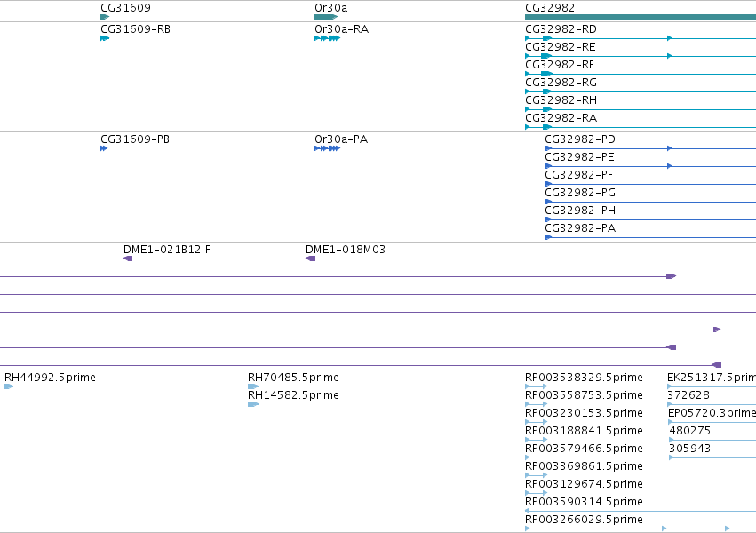This screenshot has width=756, height=533.
Task: Click the DME1-021B12.F clone label
Action: tap(167, 250)
